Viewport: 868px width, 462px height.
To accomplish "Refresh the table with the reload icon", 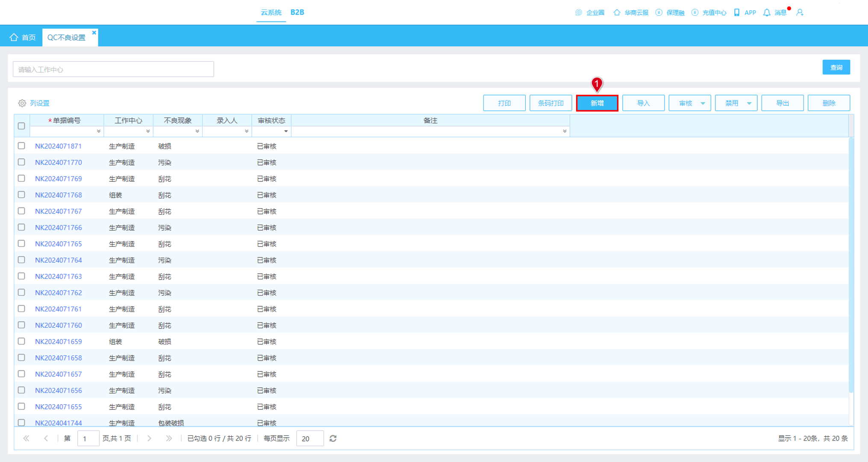I will point(333,438).
